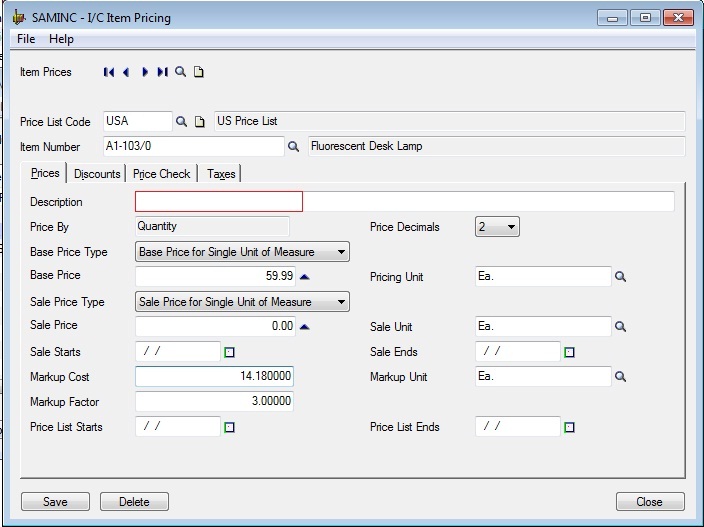This screenshot has width=704, height=527.
Task: Open Pricing Unit finder magnifier
Action: click(x=620, y=277)
